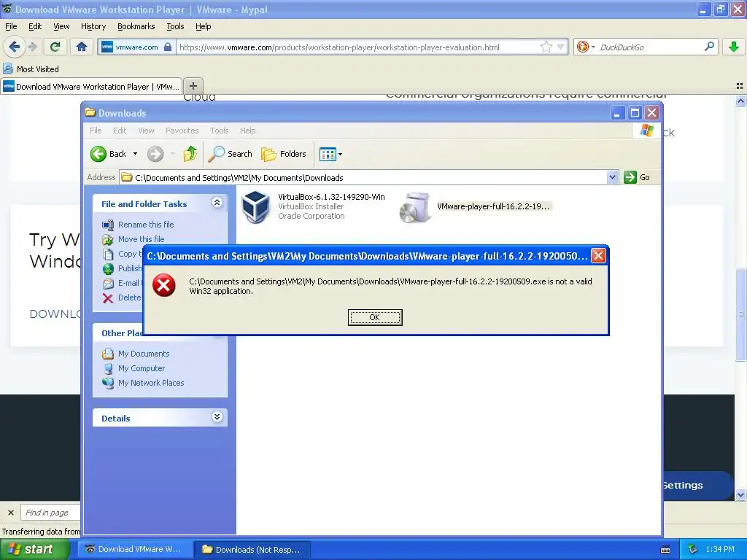
Task: Open URL history dropdown arrow
Action: point(561,47)
